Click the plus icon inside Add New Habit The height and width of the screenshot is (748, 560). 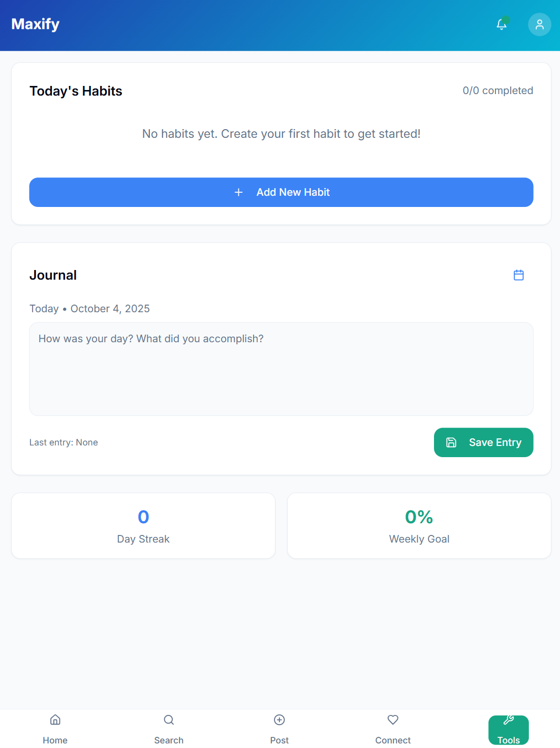click(238, 192)
